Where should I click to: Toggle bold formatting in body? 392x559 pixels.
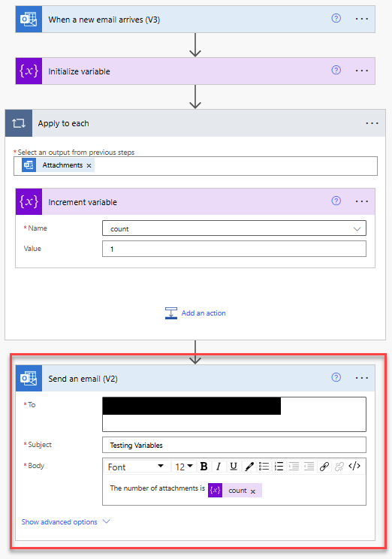204,467
